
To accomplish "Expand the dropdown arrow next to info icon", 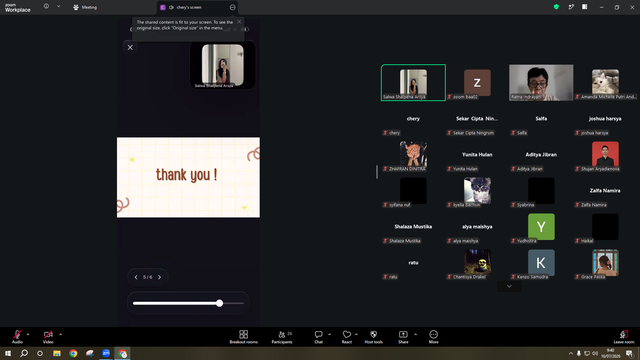I will point(58,7).
